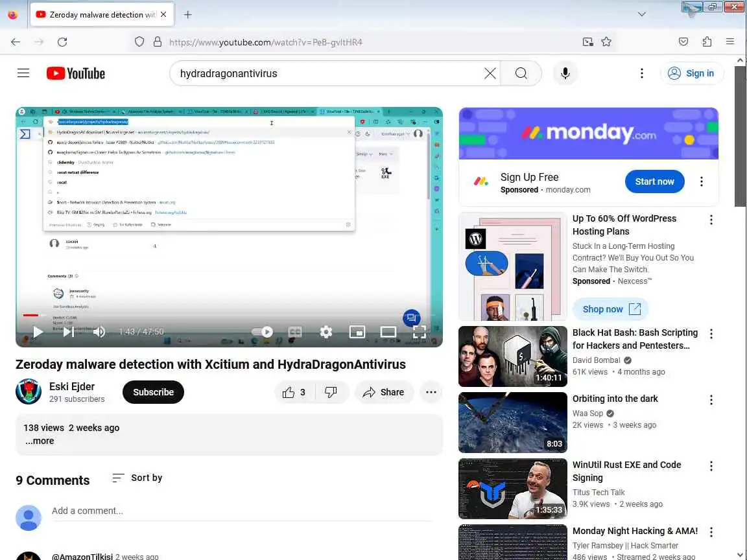Open the Eski Ejder channel name link
Viewport: 747px width, 560px height.
[x=72, y=387]
